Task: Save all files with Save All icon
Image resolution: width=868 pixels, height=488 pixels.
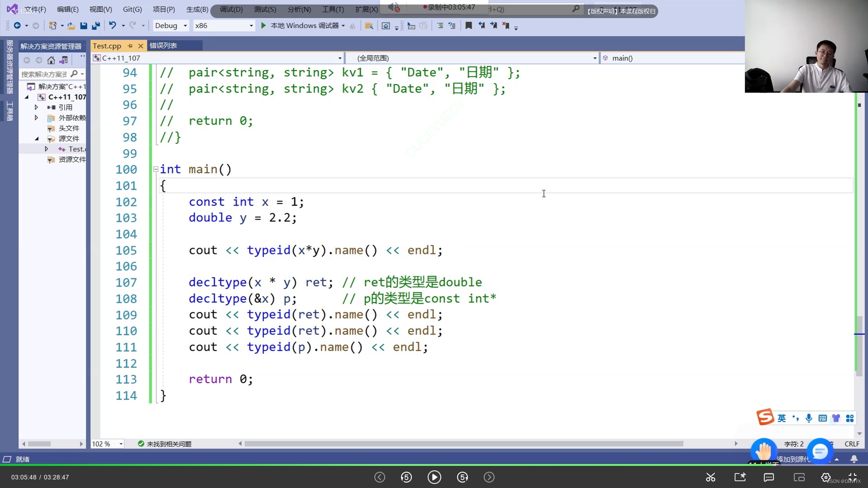Action: (x=96, y=26)
